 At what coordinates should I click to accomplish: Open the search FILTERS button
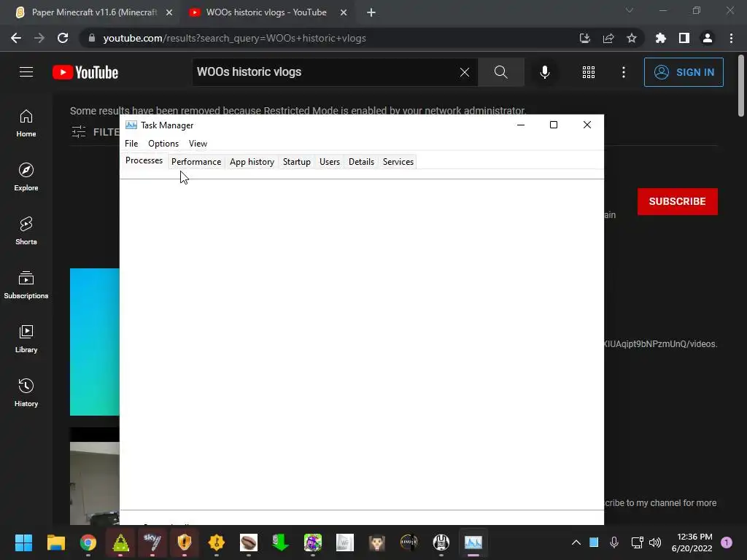[x=95, y=132]
